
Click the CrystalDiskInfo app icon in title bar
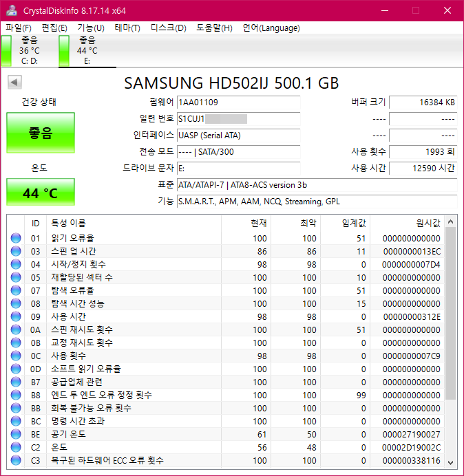[x=12, y=10]
